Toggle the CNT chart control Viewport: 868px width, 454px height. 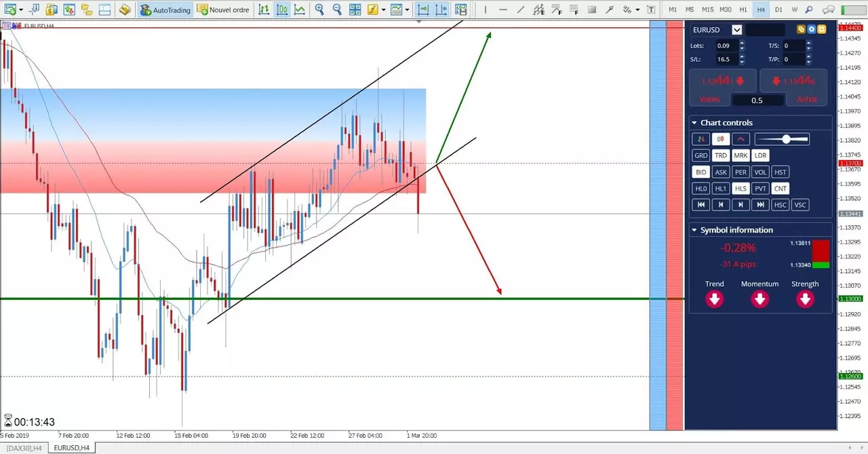click(x=781, y=189)
